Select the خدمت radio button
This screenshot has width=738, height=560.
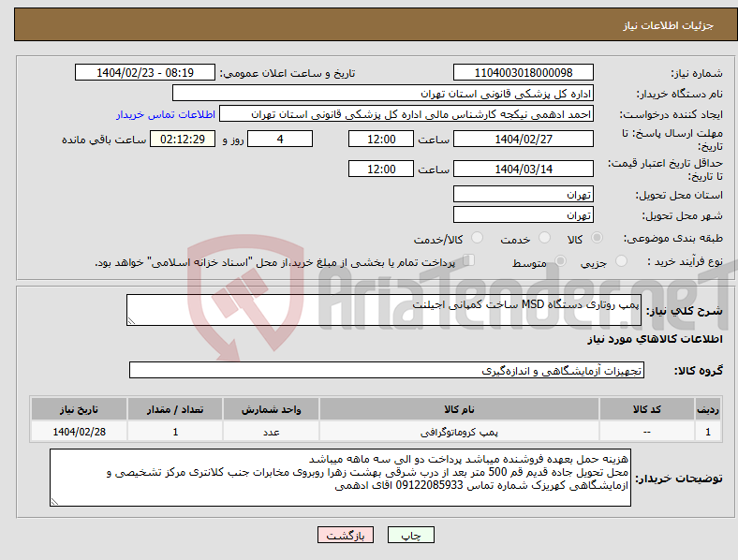544,238
